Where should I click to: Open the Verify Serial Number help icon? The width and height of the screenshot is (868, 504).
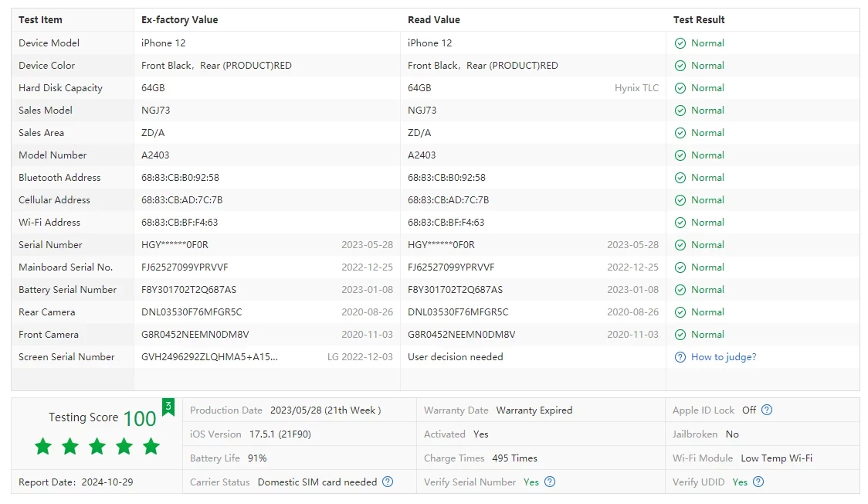pos(550,482)
